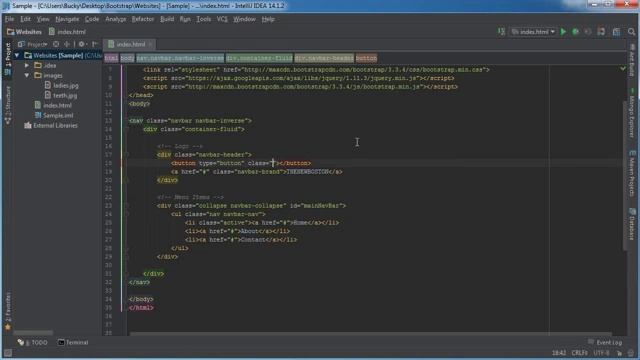The height and width of the screenshot is (360, 640).
Task: Hide Project panel with the pin icon
Action: [95, 44]
